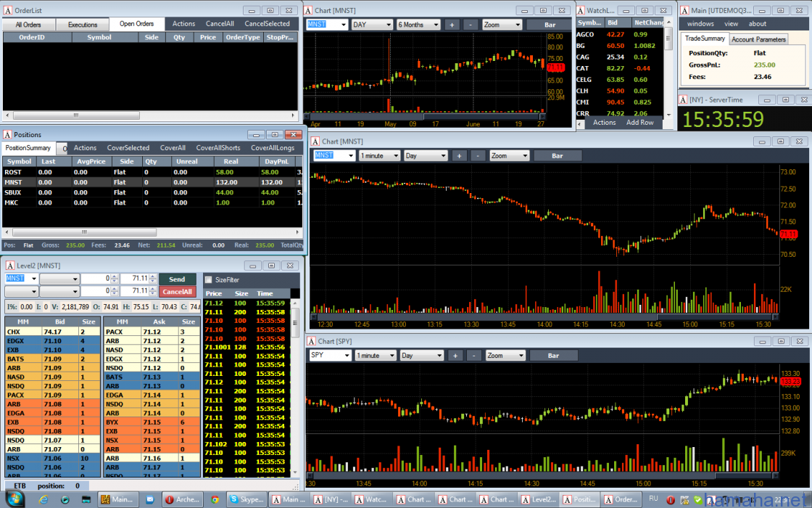Open Skype from the Windows taskbar
Image resolution: width=812 pixels, height=508 pixels.
pos(244,499)
